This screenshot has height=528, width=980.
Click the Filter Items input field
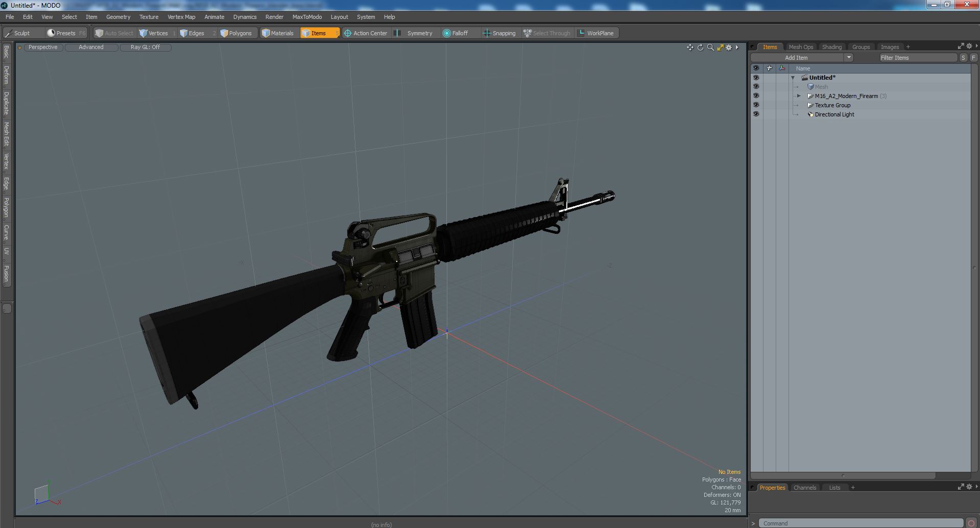(918, 58)
